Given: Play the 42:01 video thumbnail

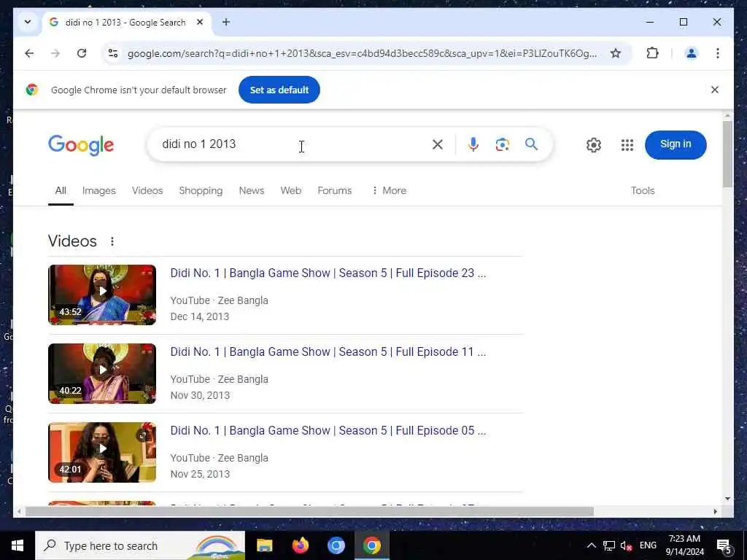Looking at the screenshot, I should point(102,452).
